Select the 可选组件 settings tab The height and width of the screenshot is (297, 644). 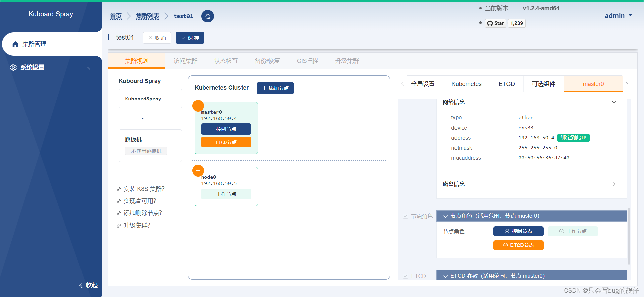coord(543,84)
